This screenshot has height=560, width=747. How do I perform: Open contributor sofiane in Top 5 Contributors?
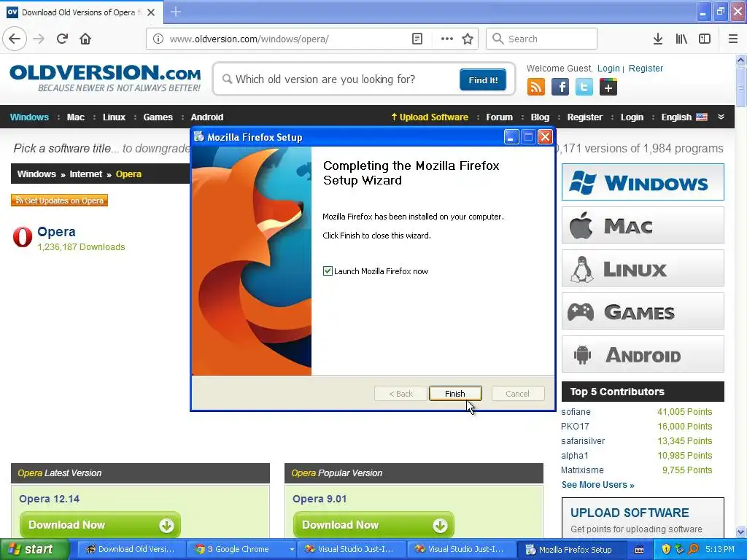coord(576,412)
